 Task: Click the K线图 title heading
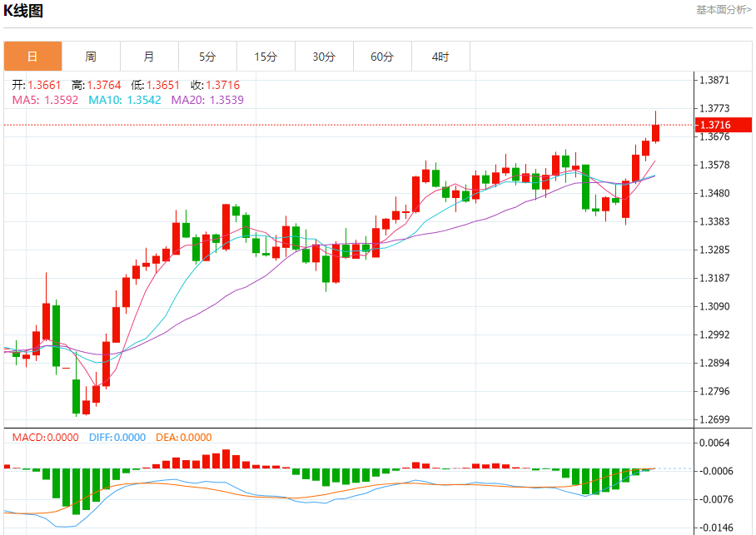coord(22,11)
